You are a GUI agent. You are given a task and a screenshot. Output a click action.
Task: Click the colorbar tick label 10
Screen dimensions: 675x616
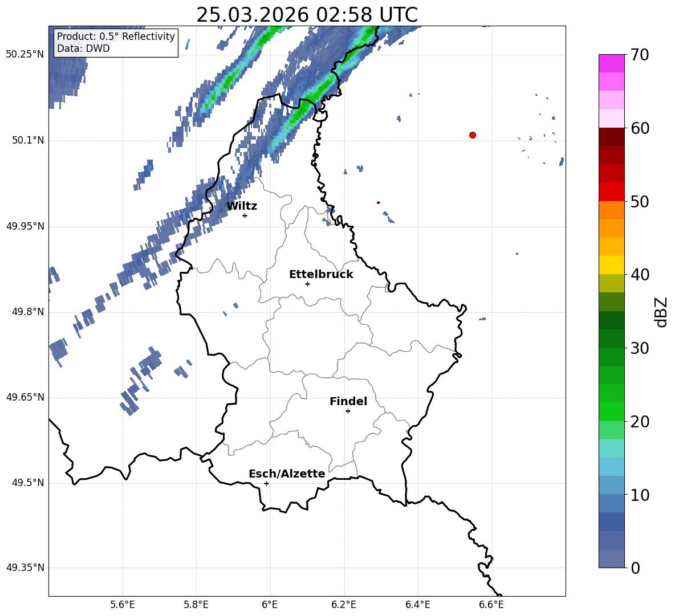point(640,495)
